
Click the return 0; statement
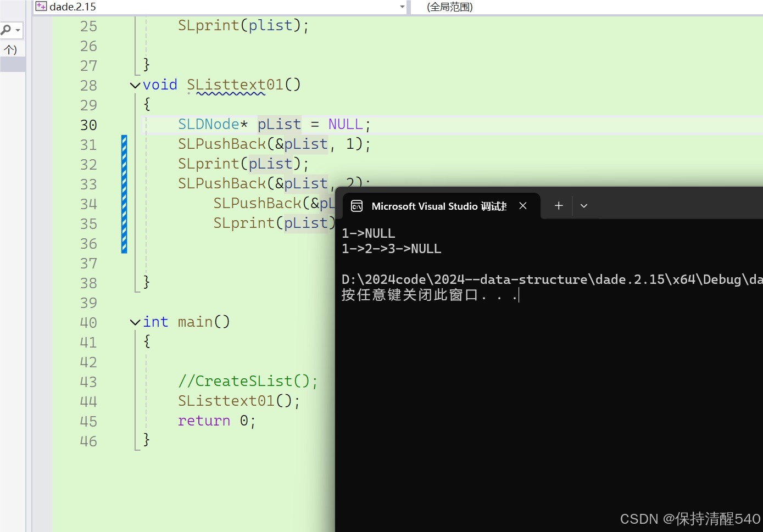coord(216,421)
